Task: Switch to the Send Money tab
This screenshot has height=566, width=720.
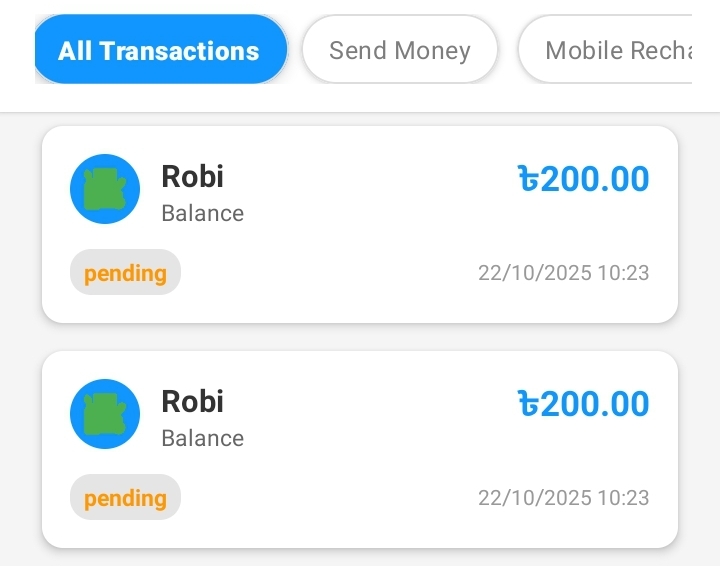Action: coord(399,50)
